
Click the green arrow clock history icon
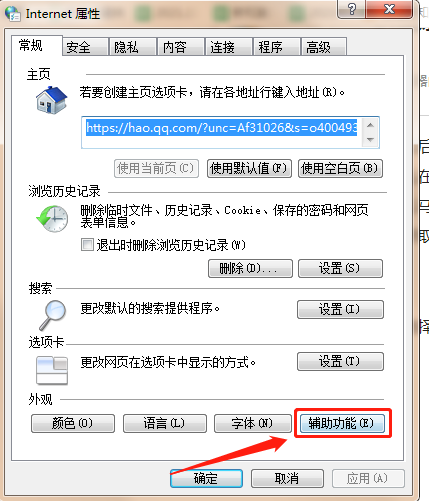coord(52,218)
